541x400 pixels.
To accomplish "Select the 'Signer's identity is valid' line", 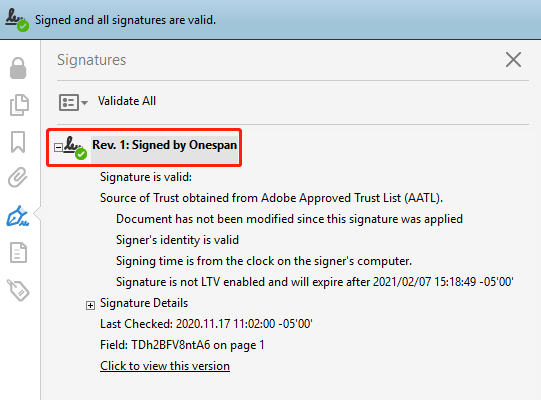I will coord(177,240).
